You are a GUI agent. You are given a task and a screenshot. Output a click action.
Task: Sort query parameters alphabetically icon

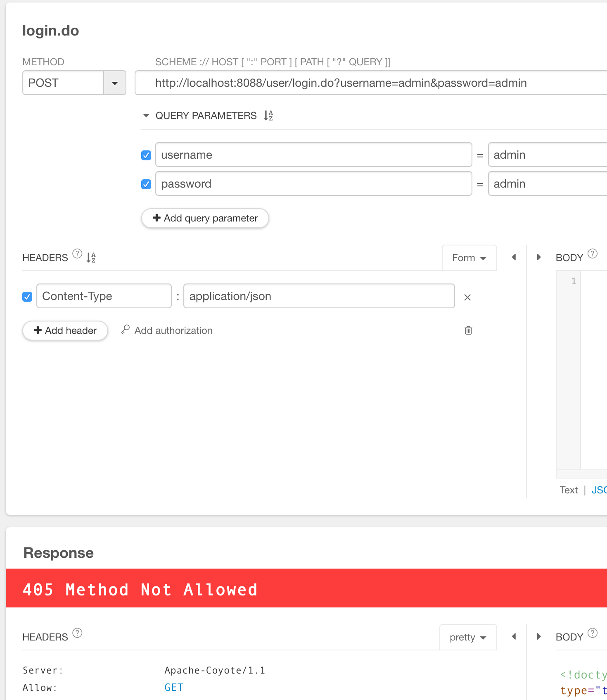pos(268,116)
